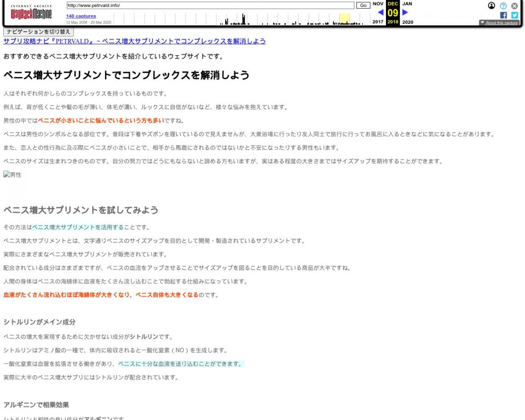Click the アルギニンで相乗効果 subheading
525x420 pixels.
[x=36, y=405]
